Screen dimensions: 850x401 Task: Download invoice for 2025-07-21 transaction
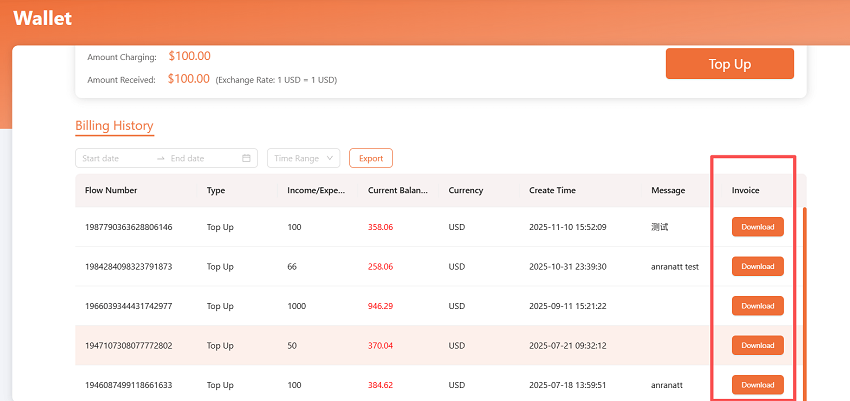pos(757,345)
